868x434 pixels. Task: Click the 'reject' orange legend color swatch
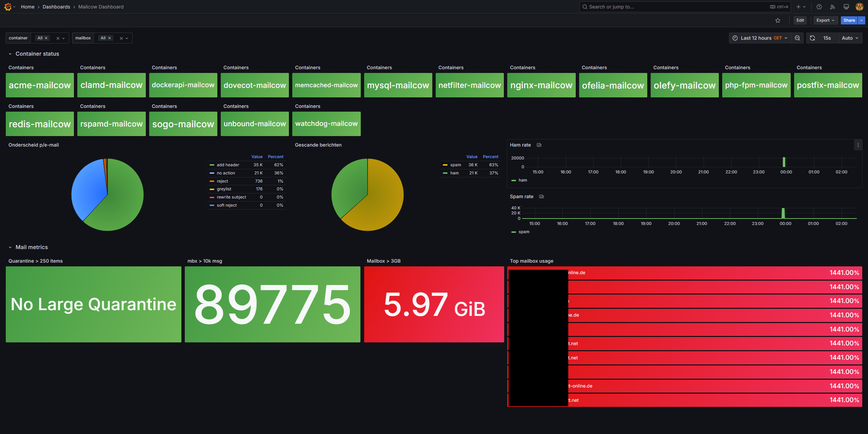point(212,181)
